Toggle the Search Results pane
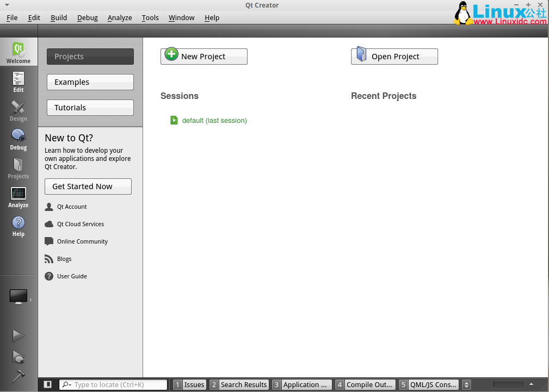 coord(239,384)
